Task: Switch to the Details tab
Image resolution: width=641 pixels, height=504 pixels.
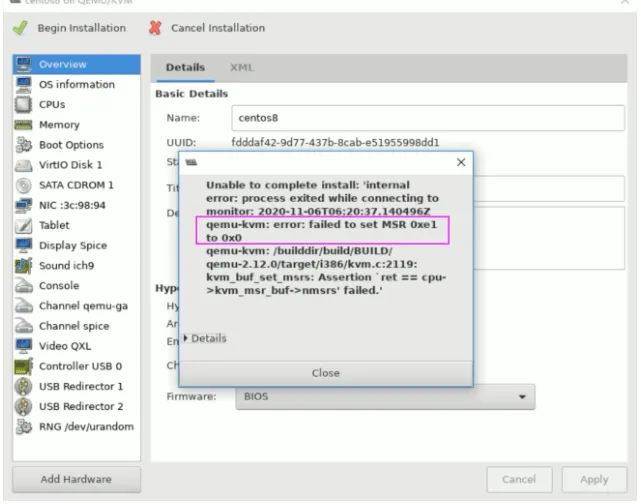Action: [x=185, y=67]
